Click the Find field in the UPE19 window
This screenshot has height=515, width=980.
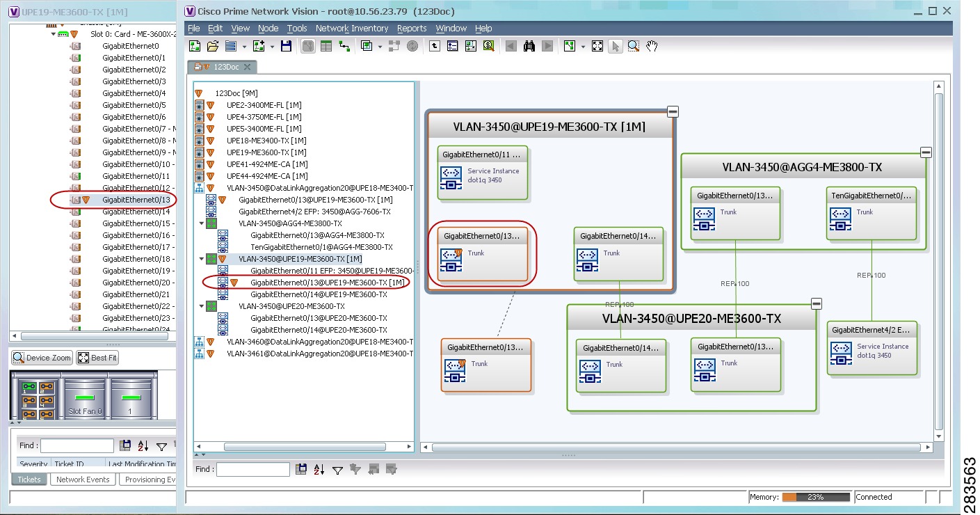77,446
